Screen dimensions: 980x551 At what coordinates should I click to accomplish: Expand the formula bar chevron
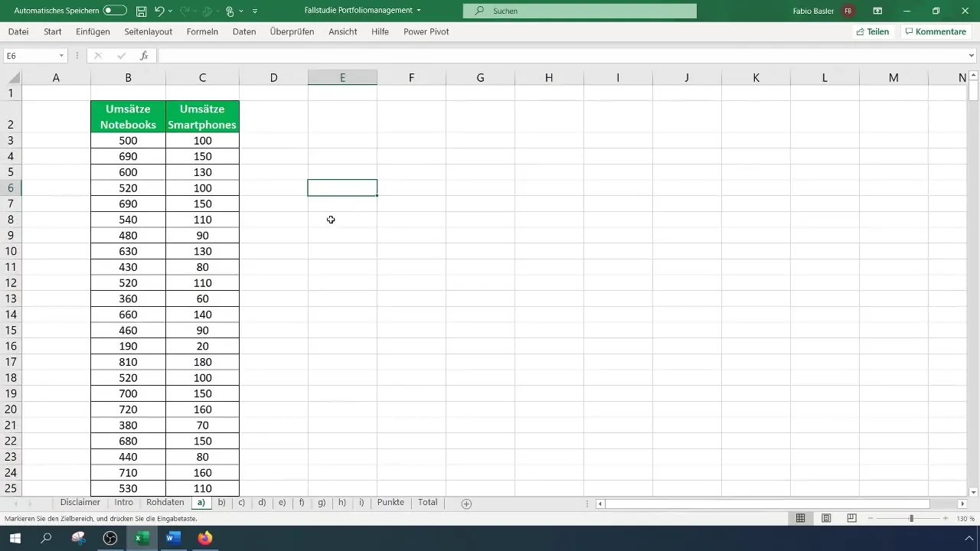point(972,56)
